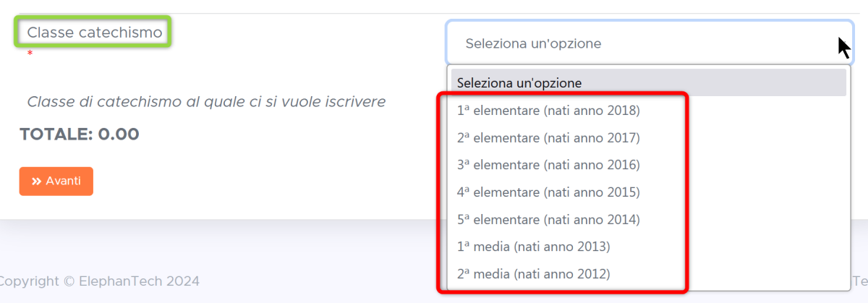
Task: Select 5ª elementare (nati anno 2014)
Action: click(548, 219)
